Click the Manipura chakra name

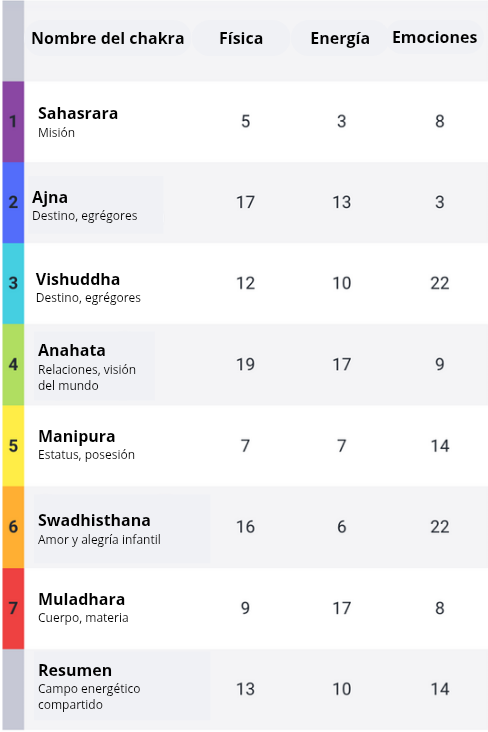click(77, 436)
